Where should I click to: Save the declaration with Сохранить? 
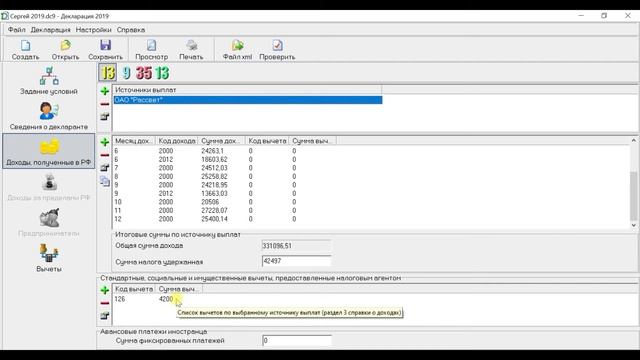105,50
